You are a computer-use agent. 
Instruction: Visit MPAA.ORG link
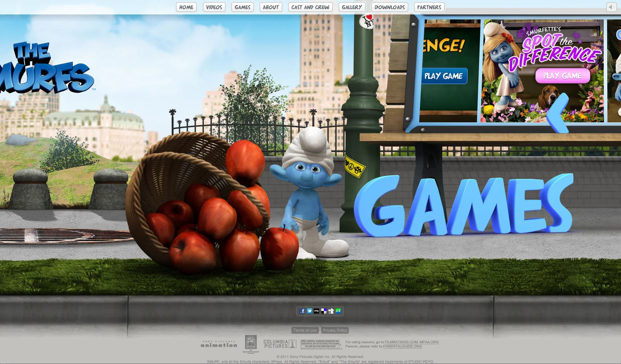coord(429,342)
